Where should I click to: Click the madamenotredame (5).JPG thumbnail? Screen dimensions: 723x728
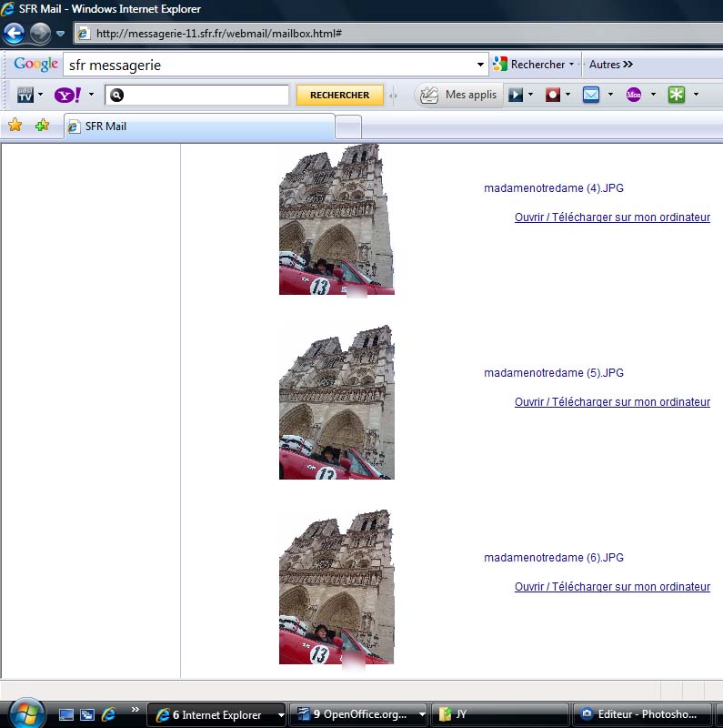coord(336,402)
